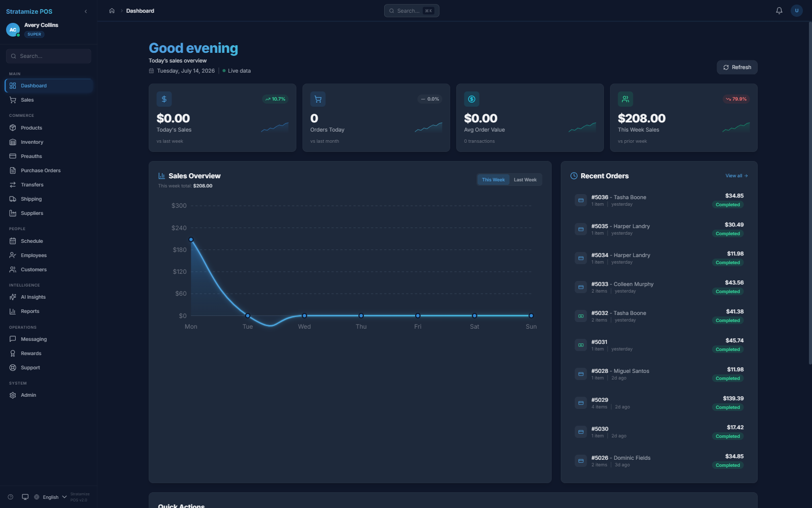Image resolution: width=812 pixels, height=508 pixels.
Task: Click the AI Insights sparkle icon
Action: tap(13, 297)
